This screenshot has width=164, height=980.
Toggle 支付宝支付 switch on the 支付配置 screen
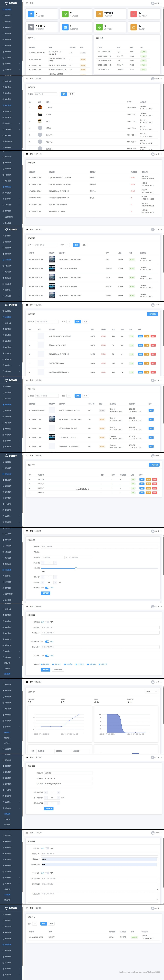tap(47, 873)
